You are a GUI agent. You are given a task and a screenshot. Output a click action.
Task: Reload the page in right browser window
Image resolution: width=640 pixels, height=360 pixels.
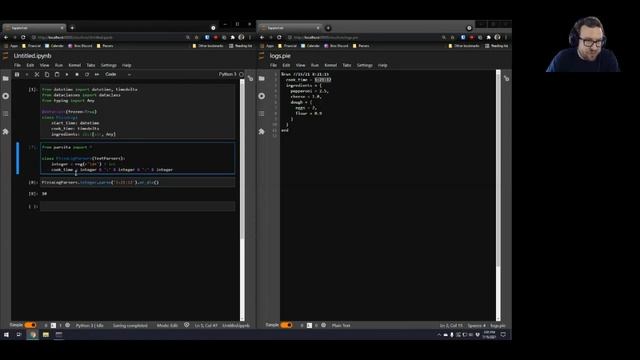click(x=279, y=37)
